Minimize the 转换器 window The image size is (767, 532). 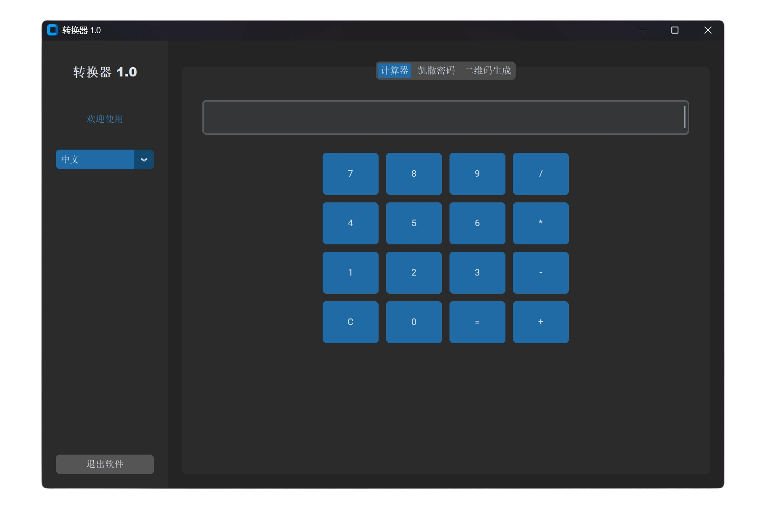click(x=643, y=30)
